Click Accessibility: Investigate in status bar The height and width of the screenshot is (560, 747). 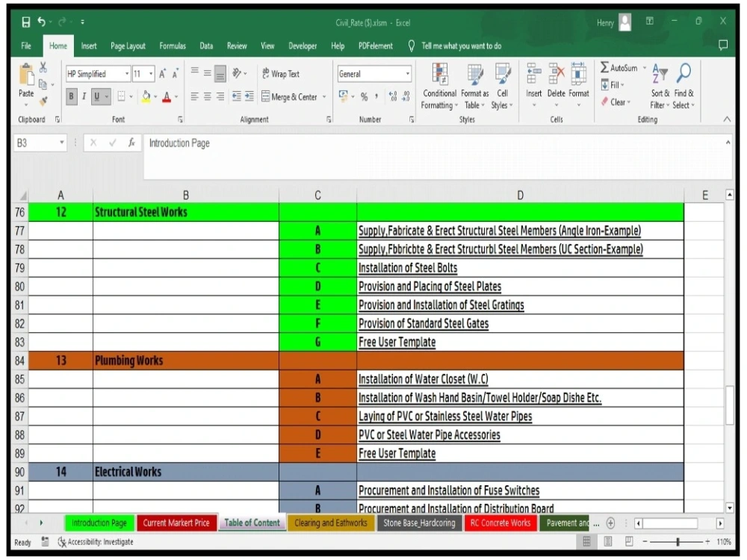[96, 542]
